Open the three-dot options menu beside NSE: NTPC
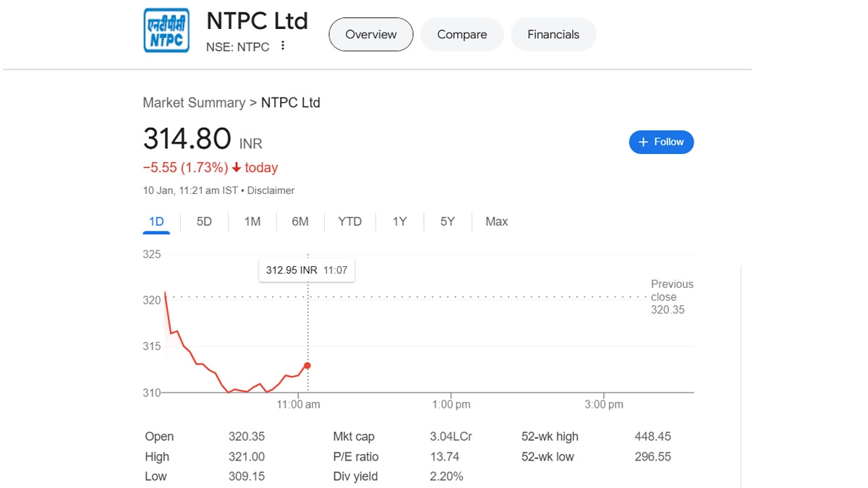Viewport: 868px width, 488px height. click(283, 46)
